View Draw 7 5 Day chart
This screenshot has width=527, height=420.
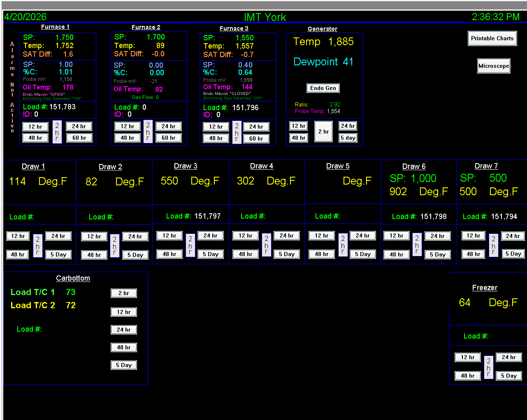point(513,254)
